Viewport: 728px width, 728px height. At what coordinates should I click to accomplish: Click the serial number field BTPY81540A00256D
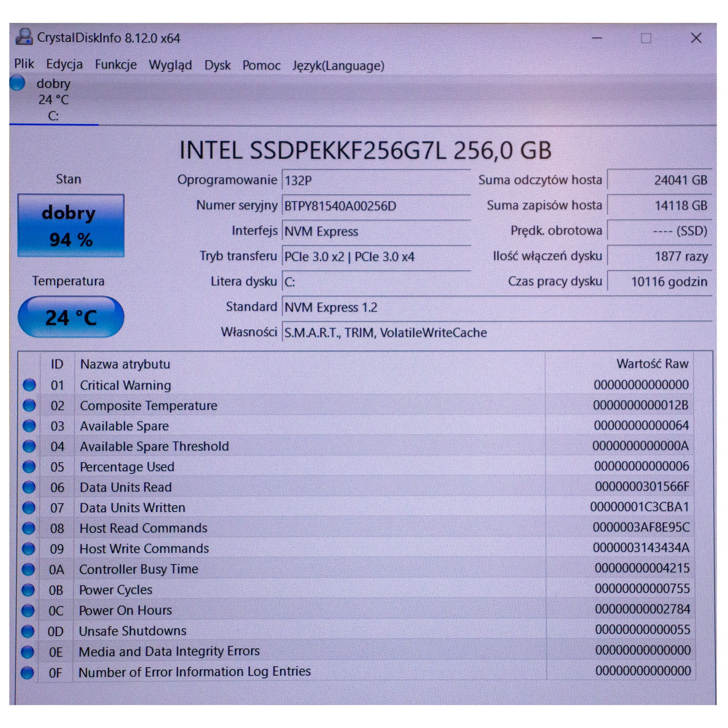[376, 206]
